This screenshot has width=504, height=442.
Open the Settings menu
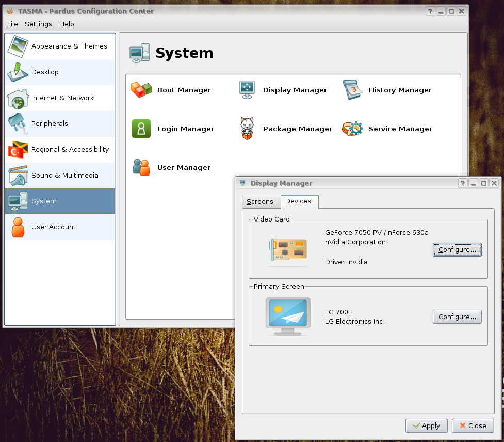click(x=38, y=24)
